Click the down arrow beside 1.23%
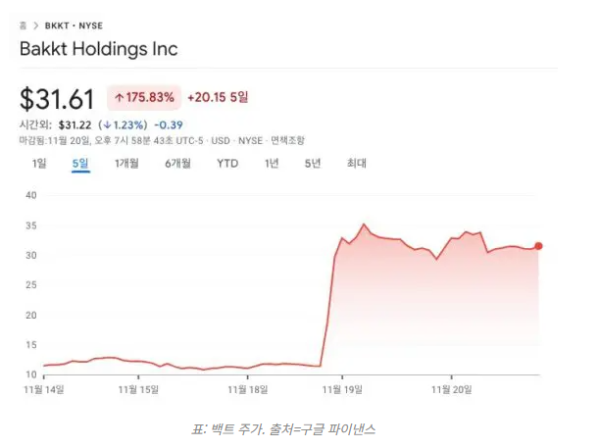 click(x=107, y=124)
